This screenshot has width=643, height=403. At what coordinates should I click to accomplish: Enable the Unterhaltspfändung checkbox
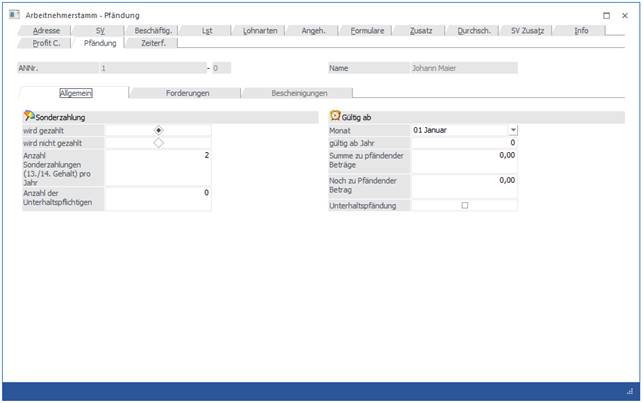tap(464, 205)
